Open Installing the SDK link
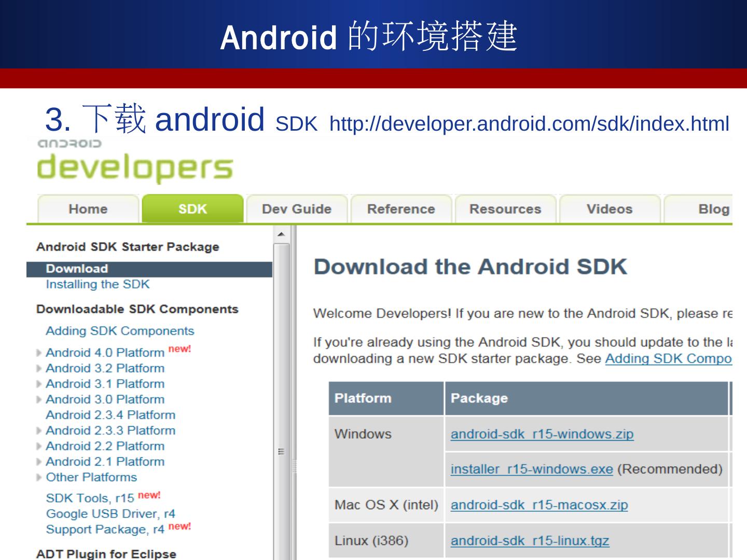 point(98,284)
